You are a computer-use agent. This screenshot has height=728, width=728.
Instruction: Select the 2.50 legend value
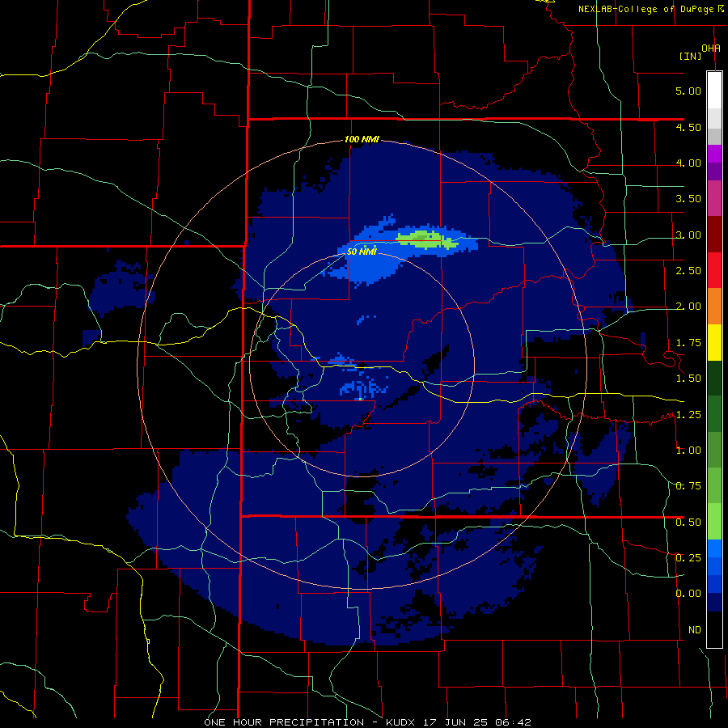click(688, 271)
